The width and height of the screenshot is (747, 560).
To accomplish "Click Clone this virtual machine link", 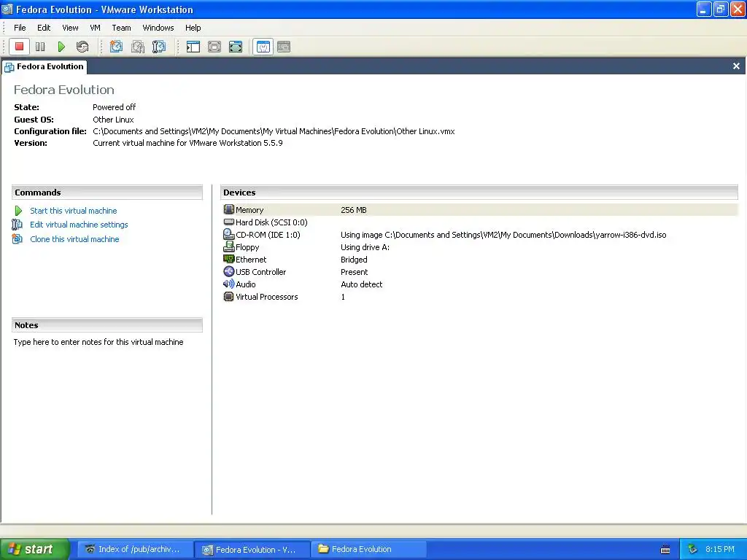I will click(x=75, y=239).
